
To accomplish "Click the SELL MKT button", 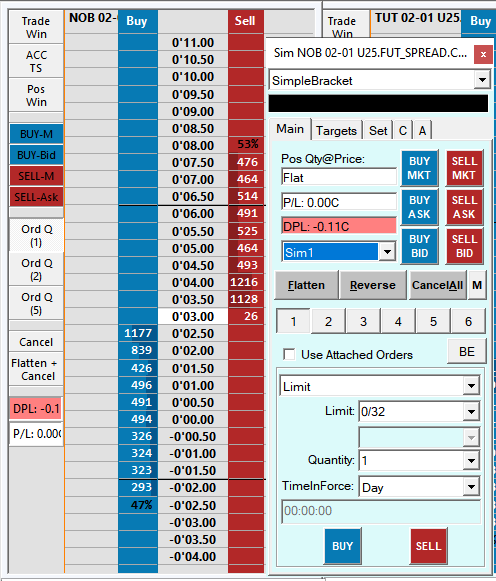I will point(464,168).
